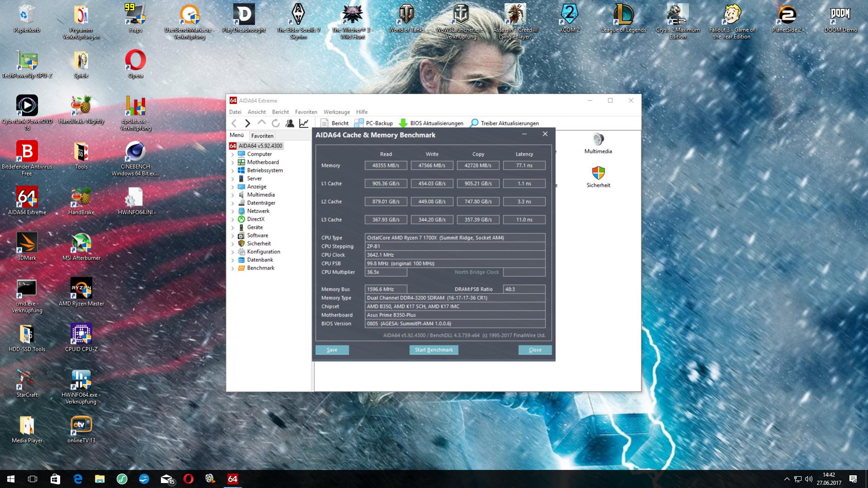Click the volume icon in system tray
The width and height of the screenshot is (868, 488).
click(x=809, y=479)
